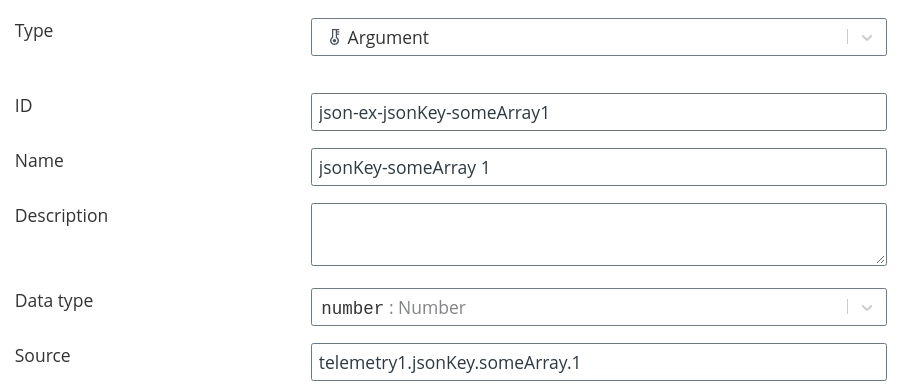Click the ID field label
Screen dimensions: 899x391
point(24,105)
